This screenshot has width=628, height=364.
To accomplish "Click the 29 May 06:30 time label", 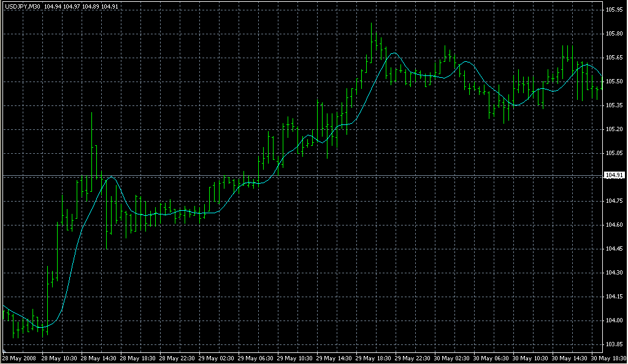I will point(255,358).
